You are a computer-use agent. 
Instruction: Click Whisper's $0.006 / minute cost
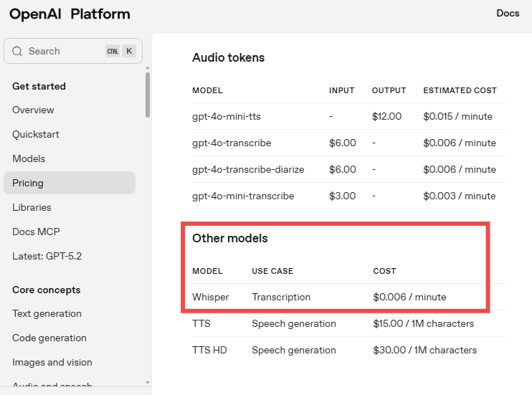pos(409,297)
